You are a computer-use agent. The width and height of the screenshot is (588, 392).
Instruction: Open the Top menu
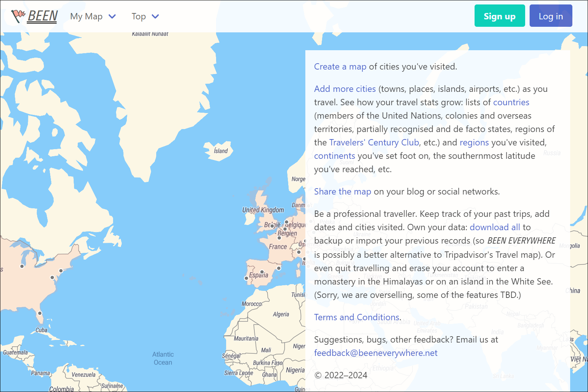tap(145, 16)
